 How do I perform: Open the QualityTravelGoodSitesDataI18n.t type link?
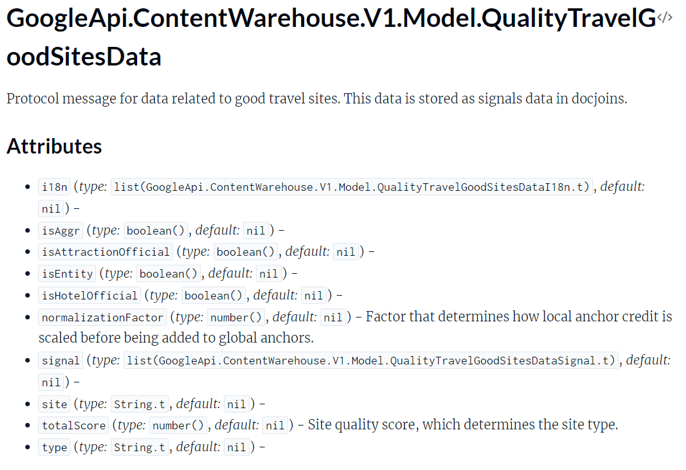point(352,187)
